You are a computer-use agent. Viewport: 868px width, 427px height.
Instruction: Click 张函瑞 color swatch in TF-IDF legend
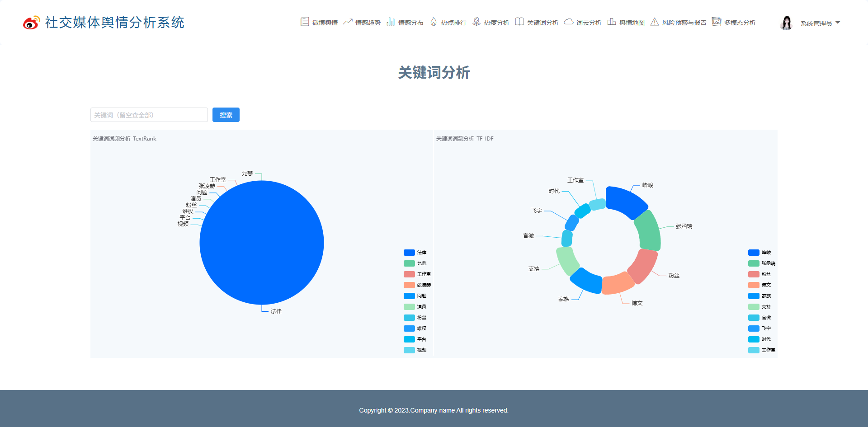coord(754,263)
